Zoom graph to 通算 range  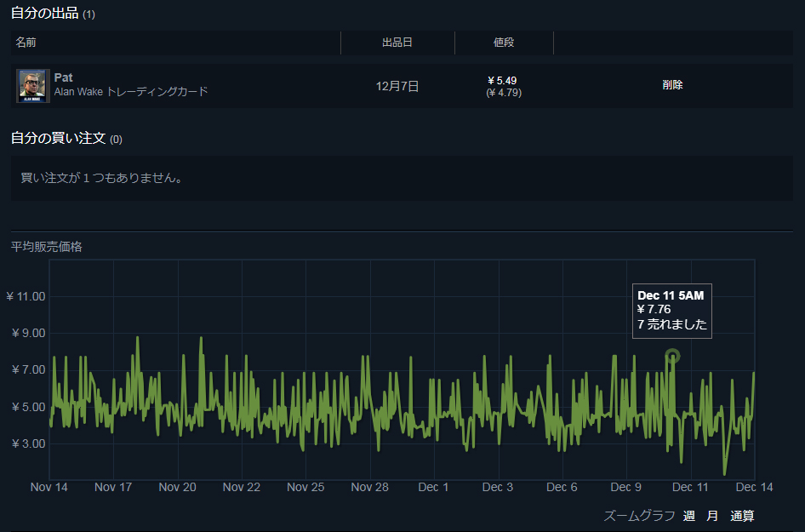tap(742, 516)
